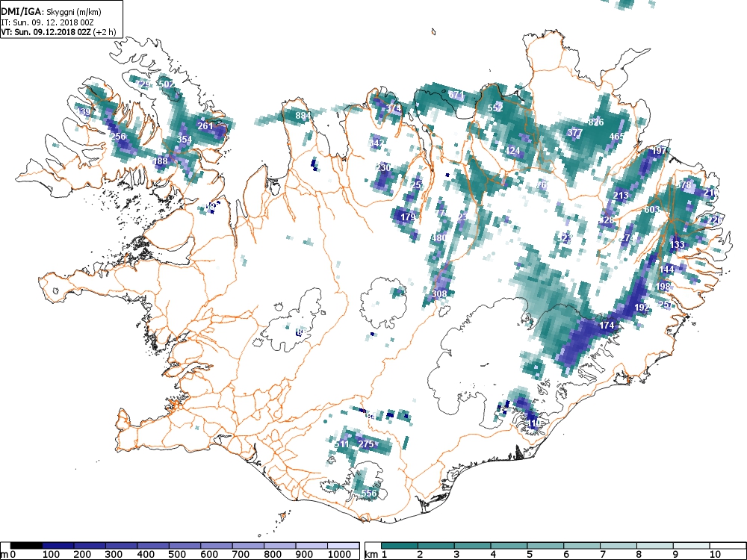Pick the teal swatch between km 3 and 4
Viewport: 747px width, 560px height.
click(473, 546)
